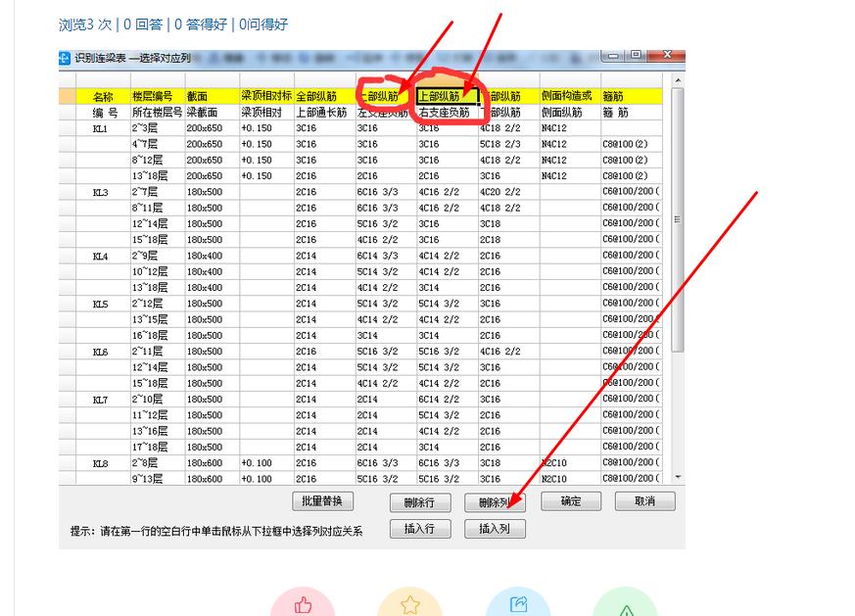The width and height of the screenshot is (855, 616).
Task: Select the KL3 name cell
Action: tap(103, 192)
